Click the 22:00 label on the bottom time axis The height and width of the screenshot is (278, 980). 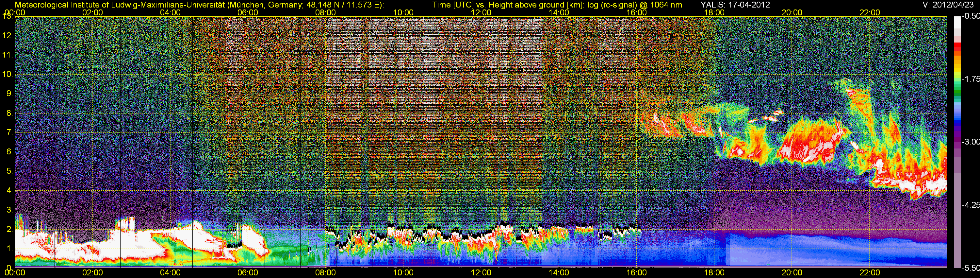tap(870, 273)
